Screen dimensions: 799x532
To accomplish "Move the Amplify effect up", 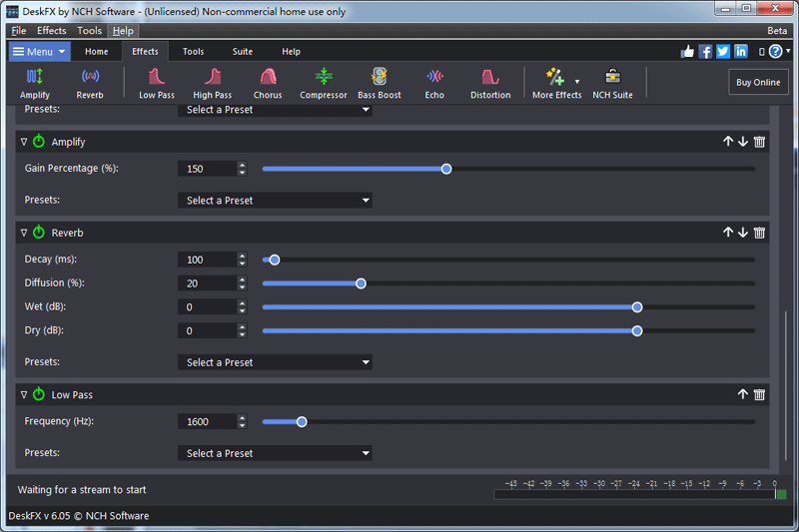I will pos(728,142).
